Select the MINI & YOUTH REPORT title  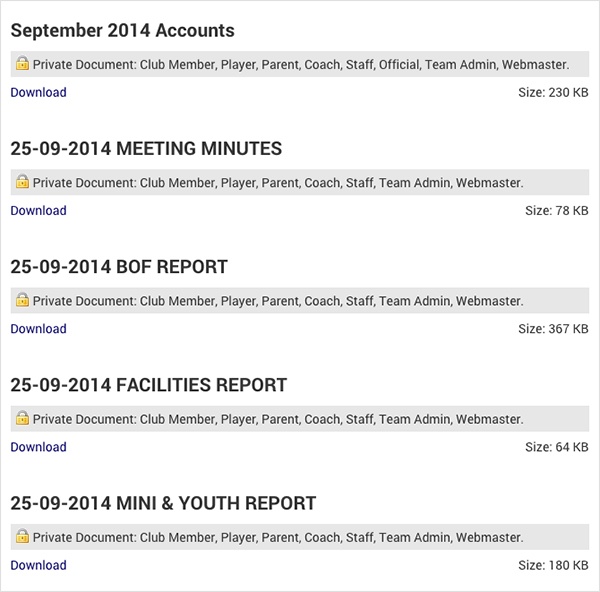163,503
